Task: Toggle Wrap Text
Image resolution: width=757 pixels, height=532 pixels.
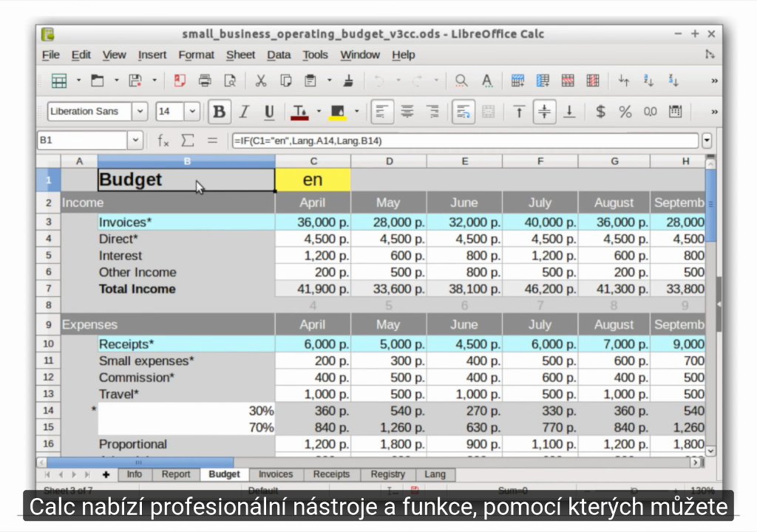Action: point(463,112)
